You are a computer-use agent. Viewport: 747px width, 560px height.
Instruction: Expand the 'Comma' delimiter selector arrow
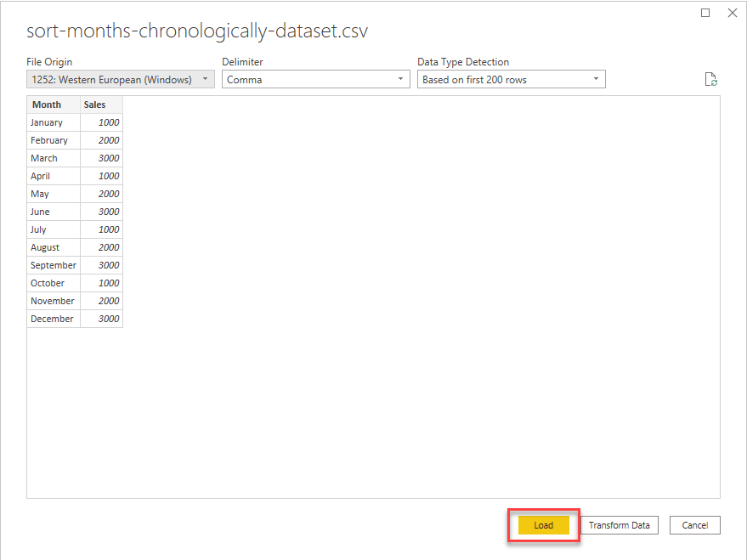[399, 78]
